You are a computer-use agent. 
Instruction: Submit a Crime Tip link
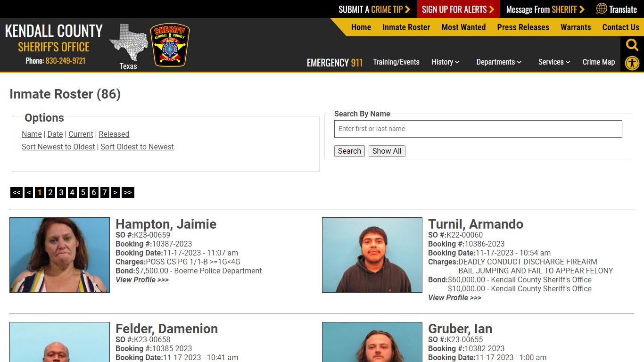coord(374,9)
